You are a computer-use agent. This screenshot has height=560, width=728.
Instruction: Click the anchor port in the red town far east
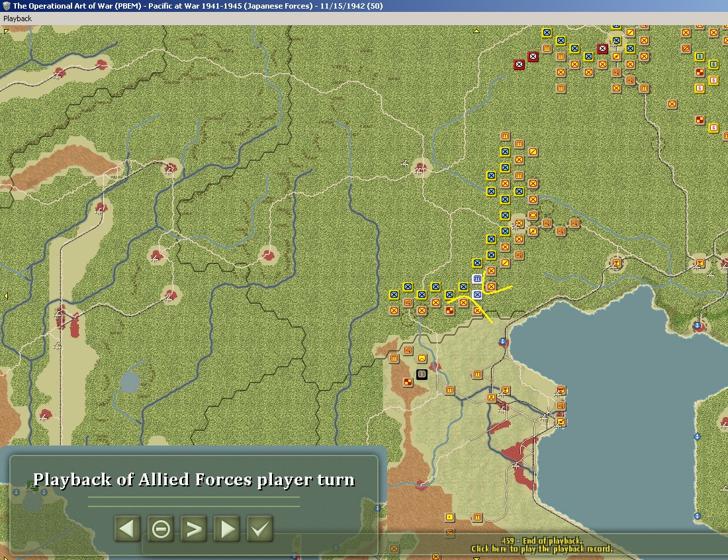pyautogui.click(x=697, y=326)
